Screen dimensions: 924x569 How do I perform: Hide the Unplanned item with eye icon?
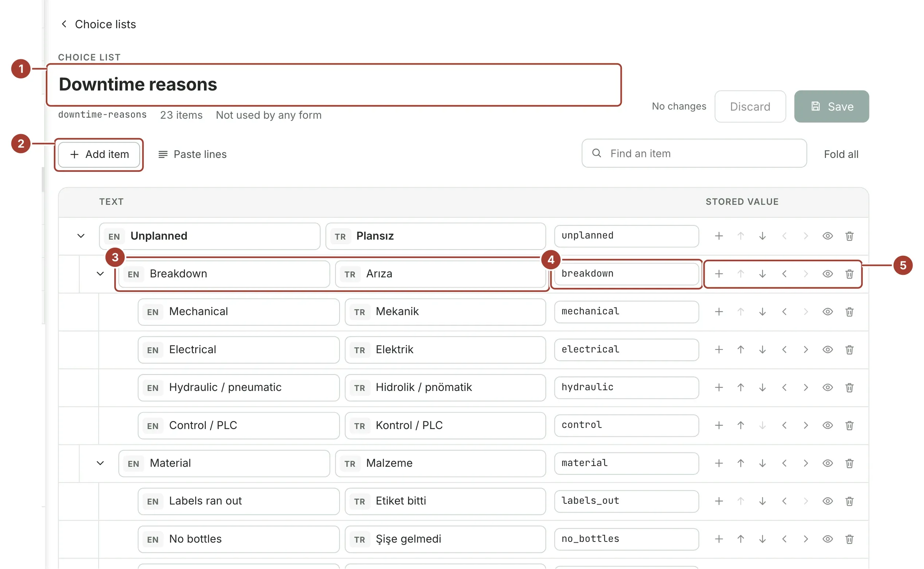coord(827,236)
